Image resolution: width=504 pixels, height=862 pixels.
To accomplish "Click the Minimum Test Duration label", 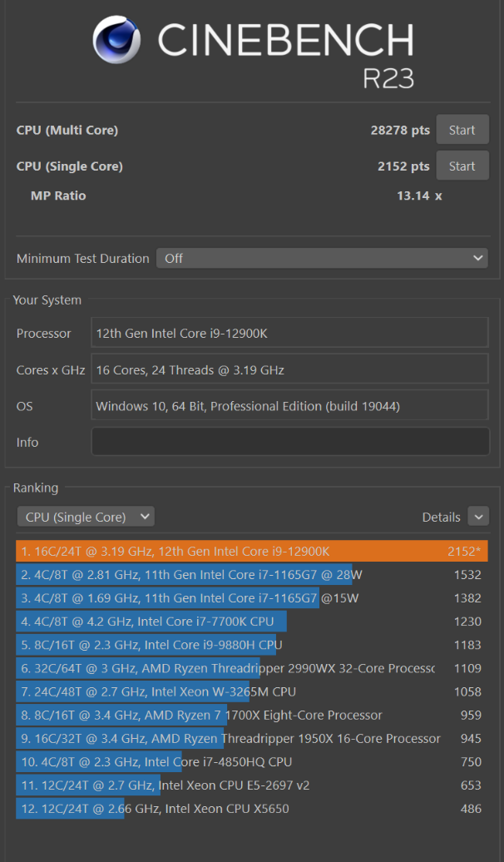I will pos(83,259).
